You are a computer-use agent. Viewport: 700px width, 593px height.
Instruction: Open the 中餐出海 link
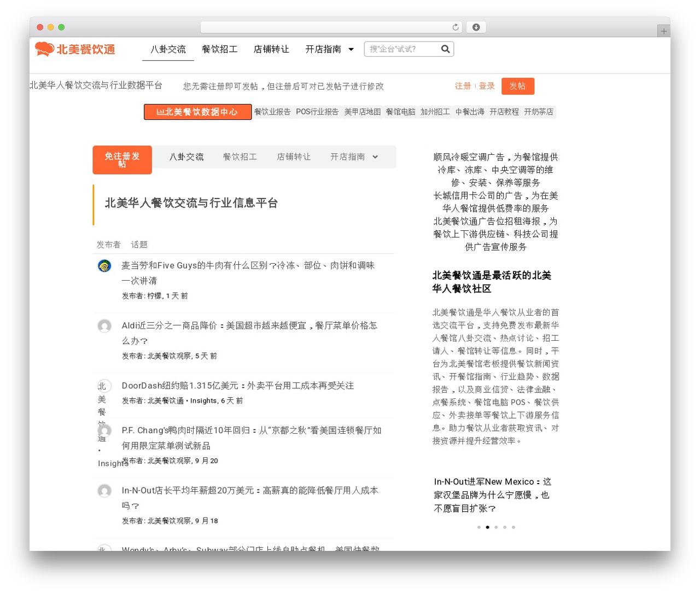click(470, 112)
